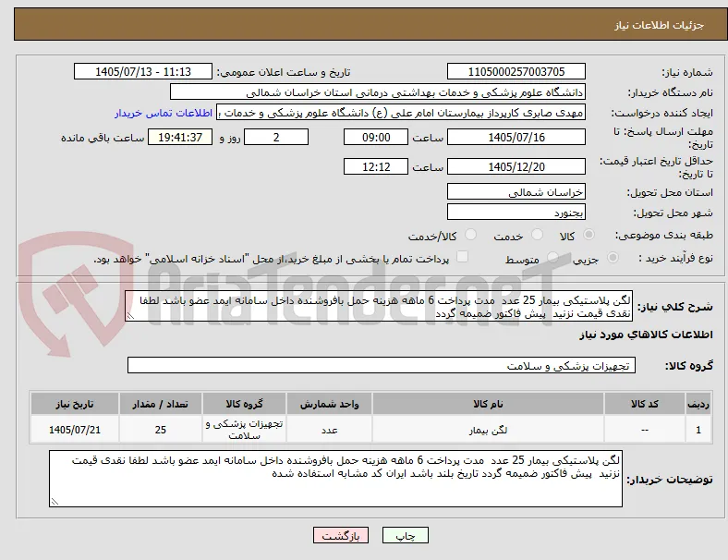This screenshot has width=728, height=560.
Task: Click the label نوع فرآیند خرید
Action: click(675, 258)
